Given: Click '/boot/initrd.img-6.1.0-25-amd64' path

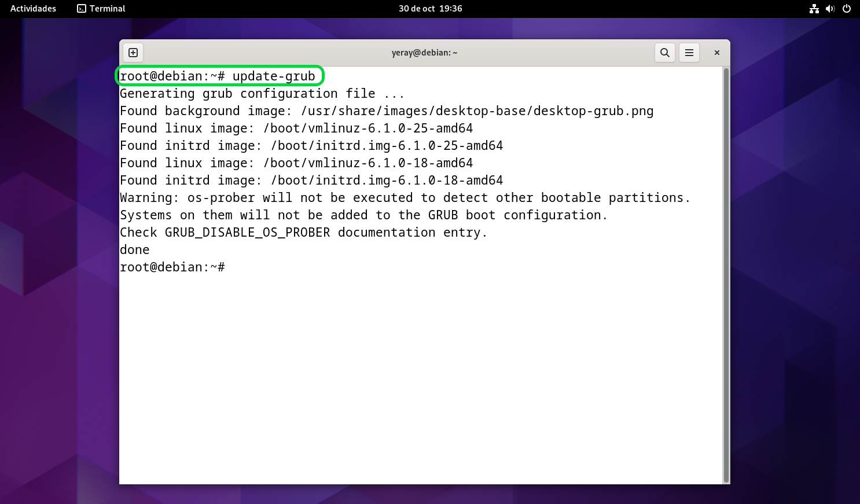Looking at the screenshot, I should [x=387, y=146].
